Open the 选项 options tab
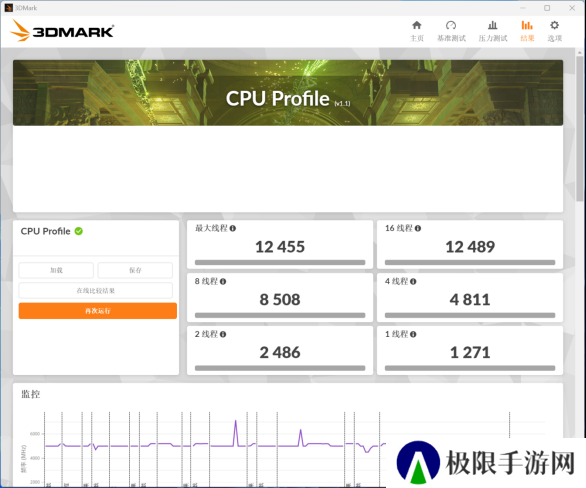The height and width of the screenshot is (488, 586). tap(555, 31)
